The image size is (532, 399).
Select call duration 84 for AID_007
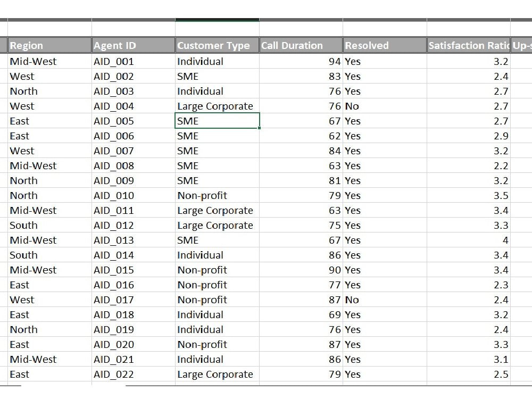click(301, 151)
